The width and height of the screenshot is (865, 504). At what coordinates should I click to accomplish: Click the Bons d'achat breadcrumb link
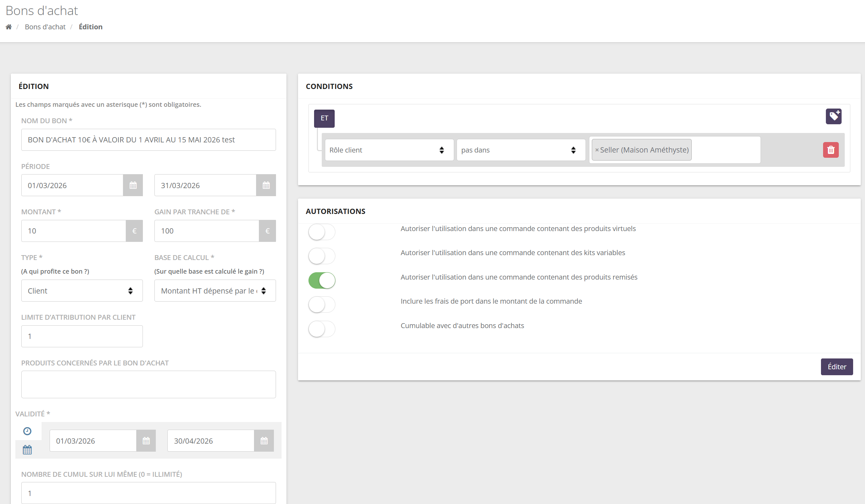click(x=45, y=27)
